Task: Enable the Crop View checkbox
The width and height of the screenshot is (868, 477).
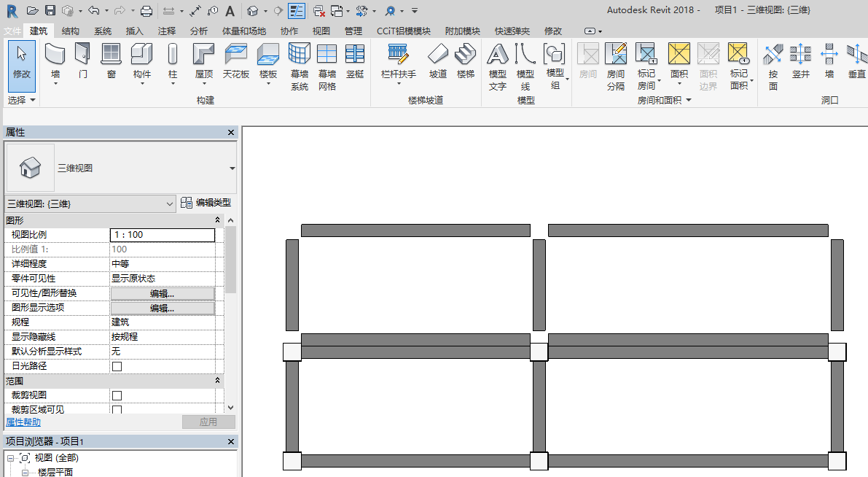Action: 117,395
